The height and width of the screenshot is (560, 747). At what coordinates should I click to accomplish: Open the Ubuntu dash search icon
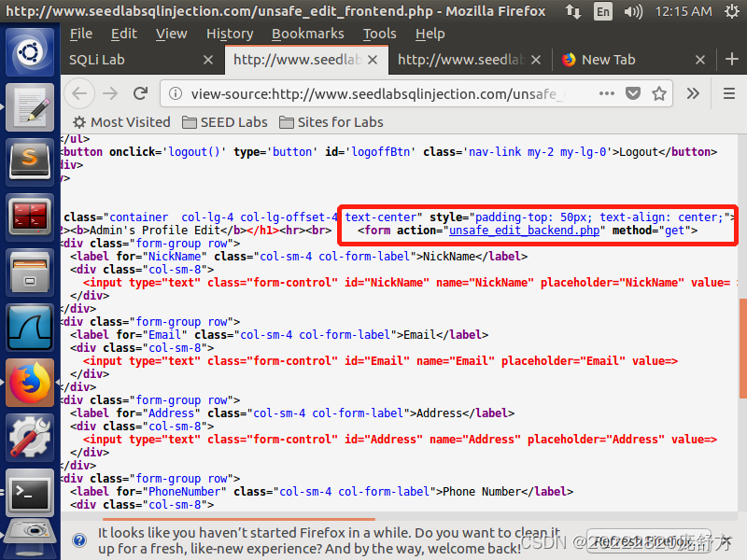(30, 51)
